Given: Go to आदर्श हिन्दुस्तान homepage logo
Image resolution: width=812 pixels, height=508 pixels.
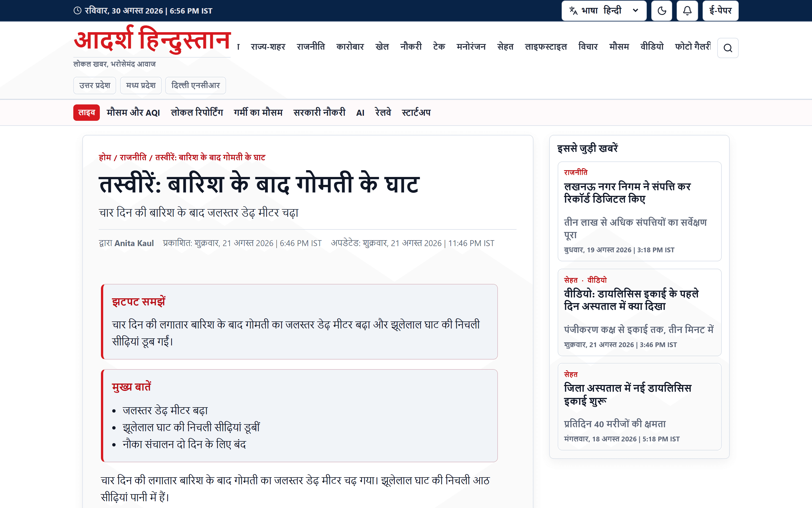Looking at the screenshot, I should 152,40.
